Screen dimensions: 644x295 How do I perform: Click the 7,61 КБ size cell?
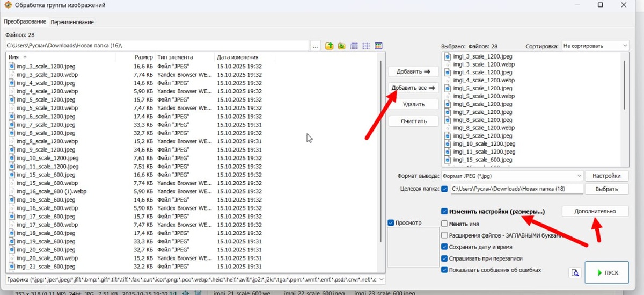(x=143, y=158)
